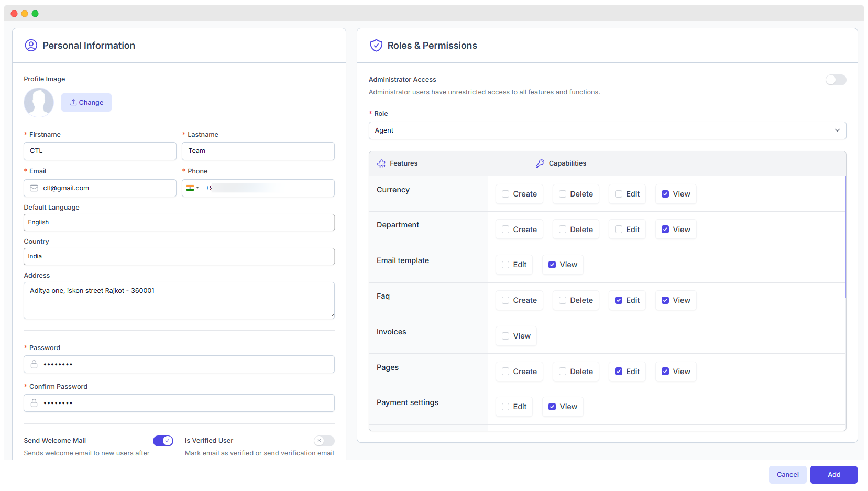Click the Address resize handle corner

pos(332,316)
